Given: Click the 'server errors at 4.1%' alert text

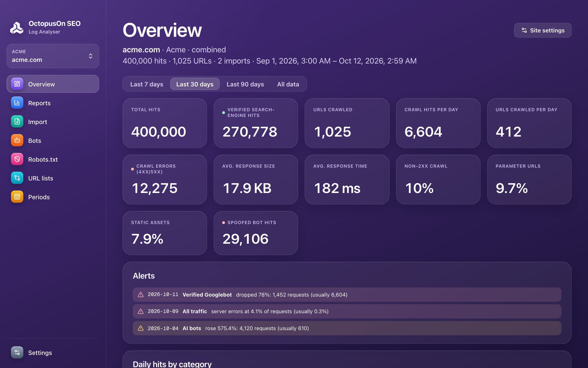Looking at the screenshot, I should pos(270,311).
